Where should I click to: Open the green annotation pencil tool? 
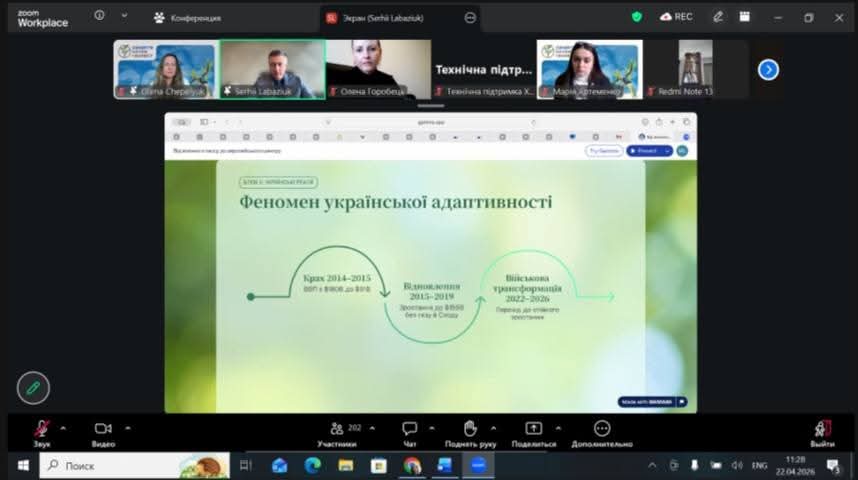33,387
